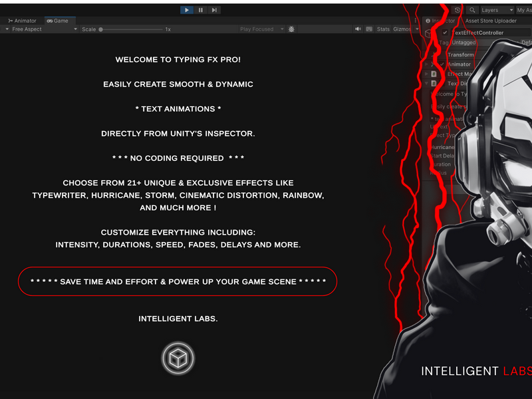The height and width of the screenshot is (399, 532).
Task: Click the GameObject cube icon in Inspector
Action: (428, 33)
